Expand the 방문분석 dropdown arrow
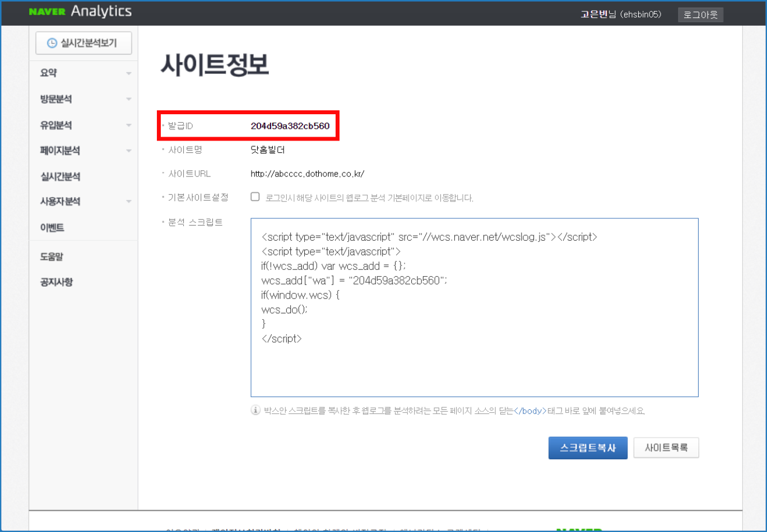The image size is (767, 532). [129, 99]
